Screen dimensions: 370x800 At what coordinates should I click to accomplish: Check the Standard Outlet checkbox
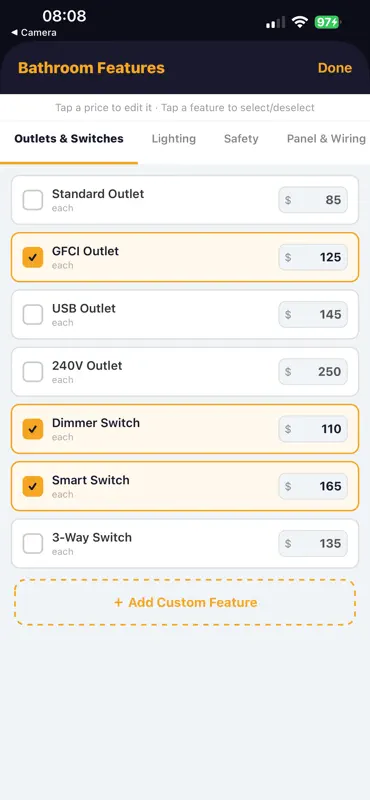33,200
